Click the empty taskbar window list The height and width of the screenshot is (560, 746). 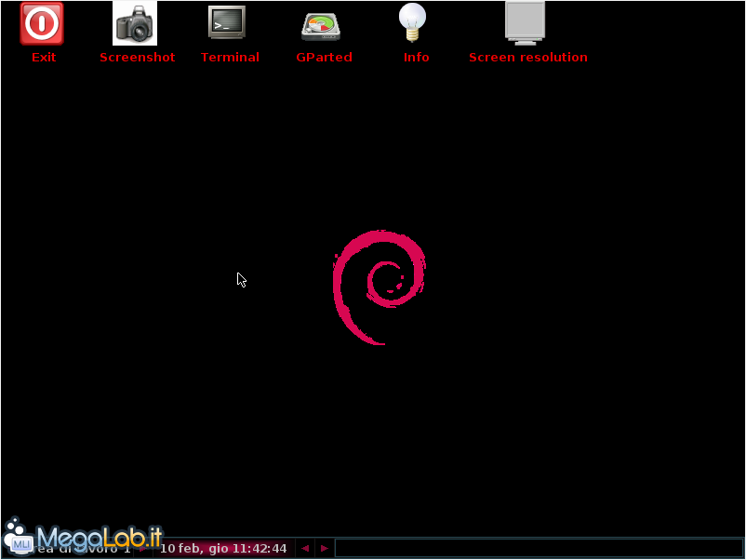pyautogui.click(x=540, y=548)
